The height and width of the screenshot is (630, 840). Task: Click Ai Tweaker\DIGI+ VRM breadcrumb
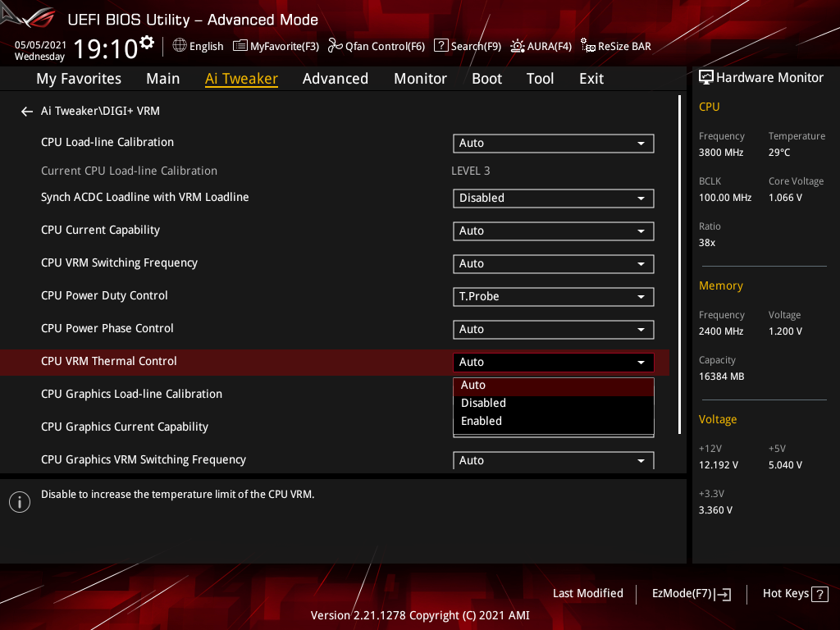pyautogui.click(x=100, y=111)
